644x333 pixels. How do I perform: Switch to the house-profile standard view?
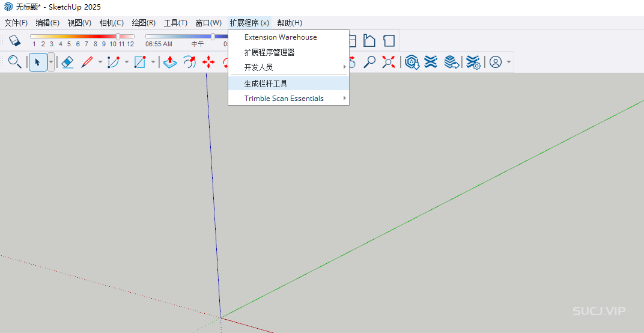(369, 40)
